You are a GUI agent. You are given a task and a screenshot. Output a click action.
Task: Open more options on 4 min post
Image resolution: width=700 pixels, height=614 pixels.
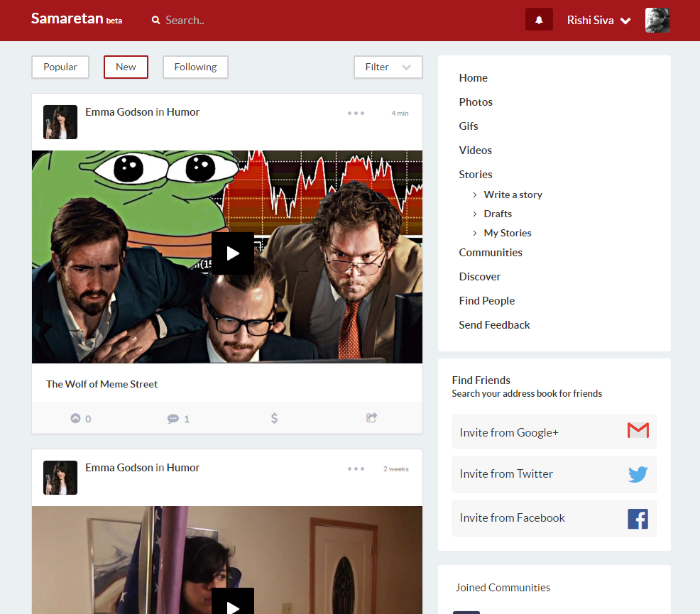356,114
